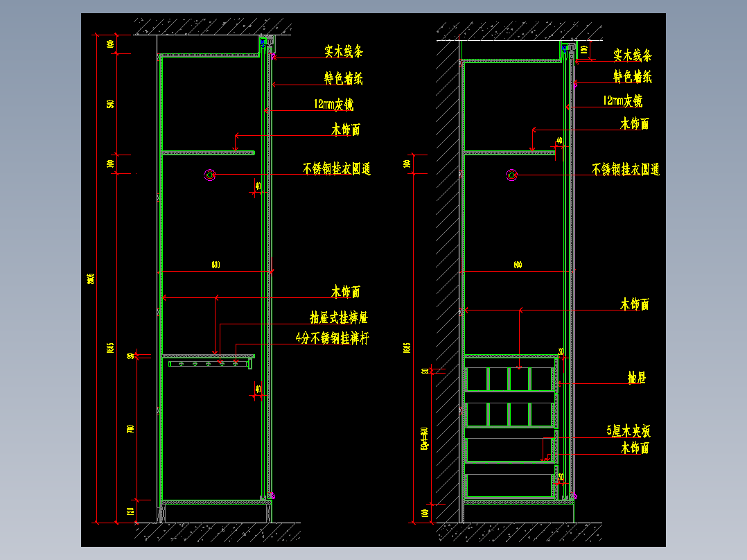747x560 pixels.
Task: Select the 特色墙纸 label in left drawing
Action: click(x=344, y=78)
